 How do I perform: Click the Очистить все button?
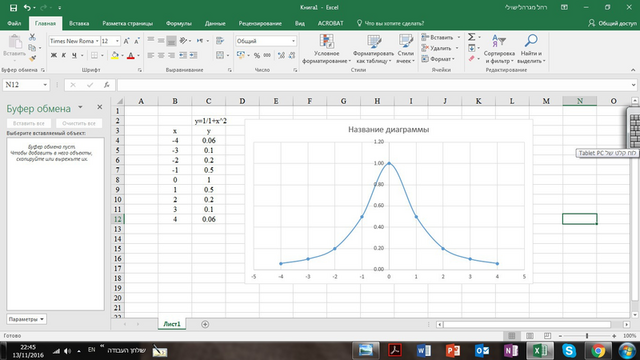point(79,123)
